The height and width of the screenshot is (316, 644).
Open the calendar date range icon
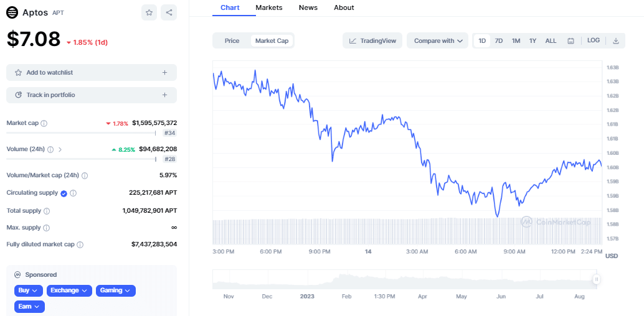[571, 40]
